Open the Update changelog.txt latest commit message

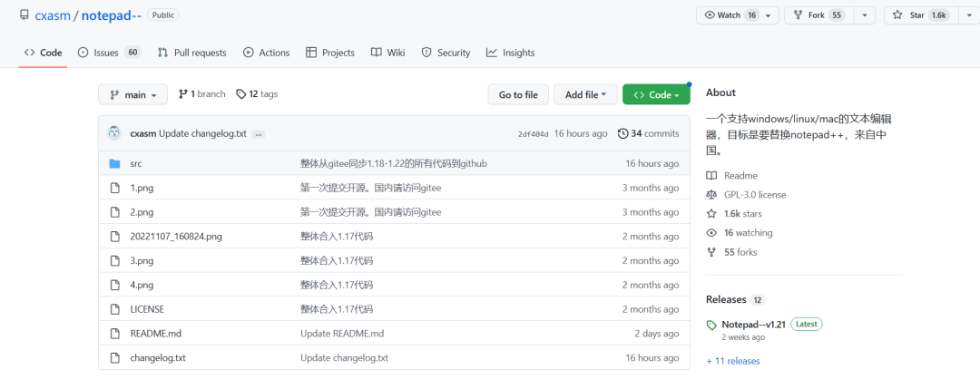coord(203,133)
